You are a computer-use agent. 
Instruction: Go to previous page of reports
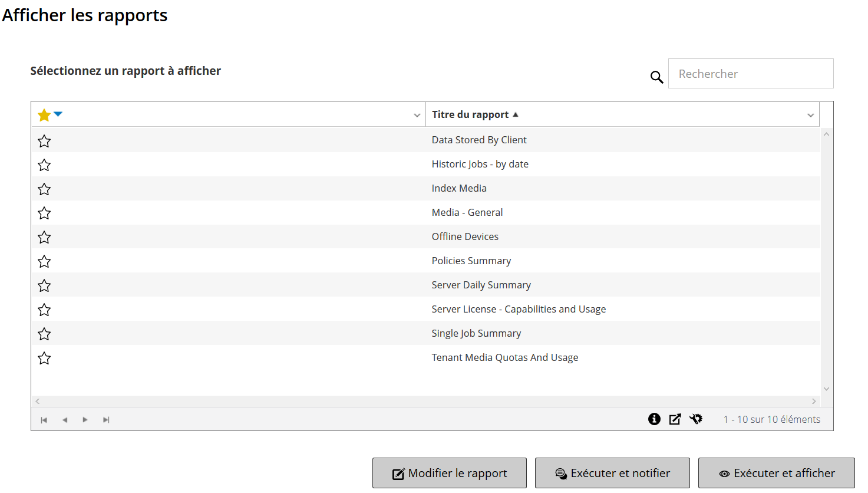65,420
